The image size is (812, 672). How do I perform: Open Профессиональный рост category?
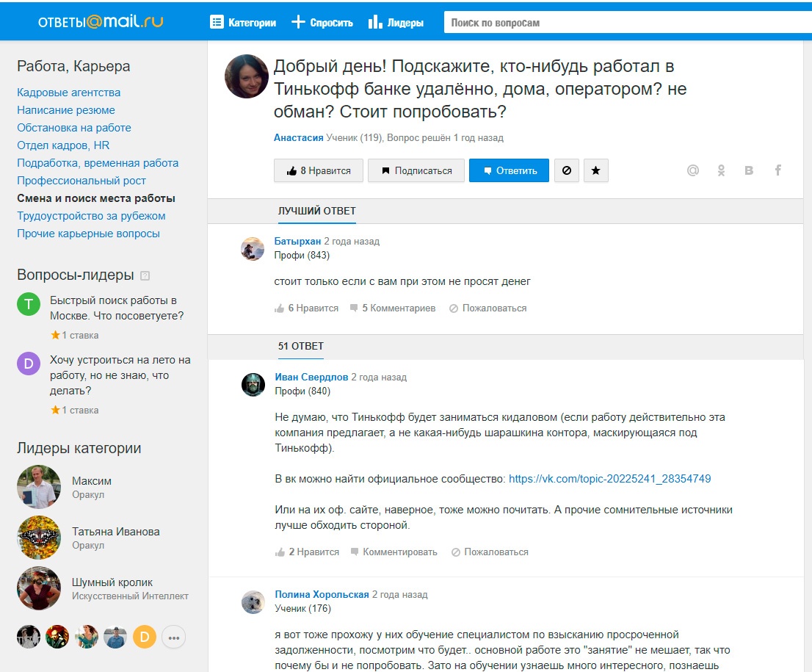(x=81, y=181)
